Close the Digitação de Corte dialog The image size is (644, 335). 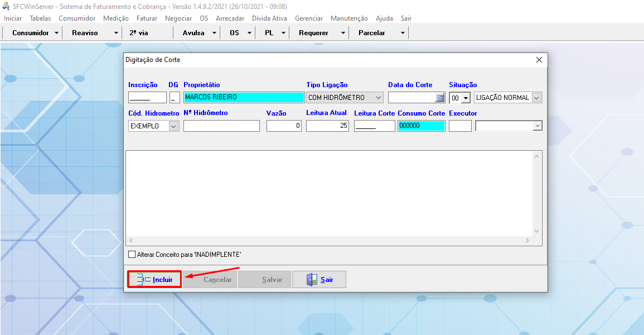(x=539, y=60)
